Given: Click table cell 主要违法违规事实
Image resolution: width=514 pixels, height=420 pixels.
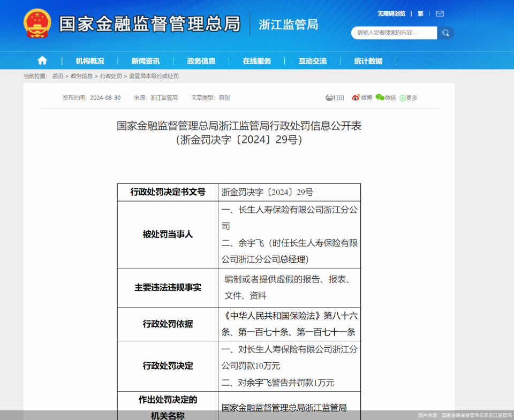Looking at the screenshot, I should 168,288.
